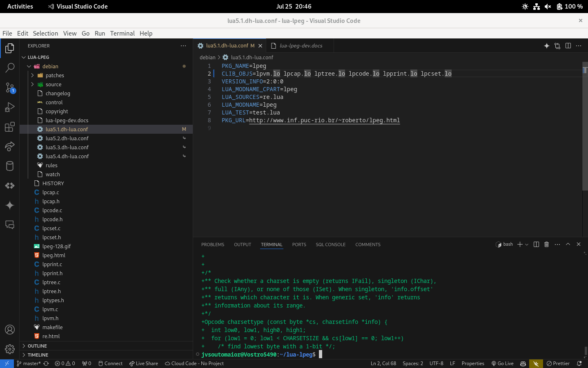Click Live Share in the status bar

click(144, 364)
